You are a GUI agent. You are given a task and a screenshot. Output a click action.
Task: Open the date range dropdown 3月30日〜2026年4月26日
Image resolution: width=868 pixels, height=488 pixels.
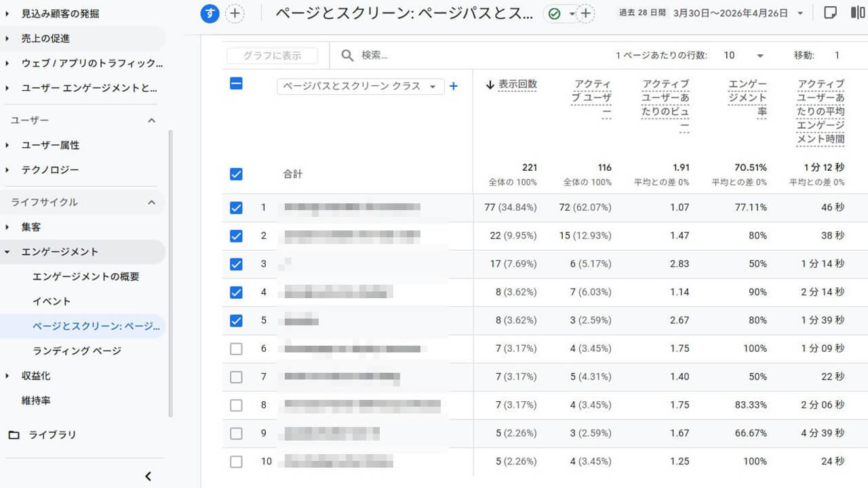[x=738, y=13]
